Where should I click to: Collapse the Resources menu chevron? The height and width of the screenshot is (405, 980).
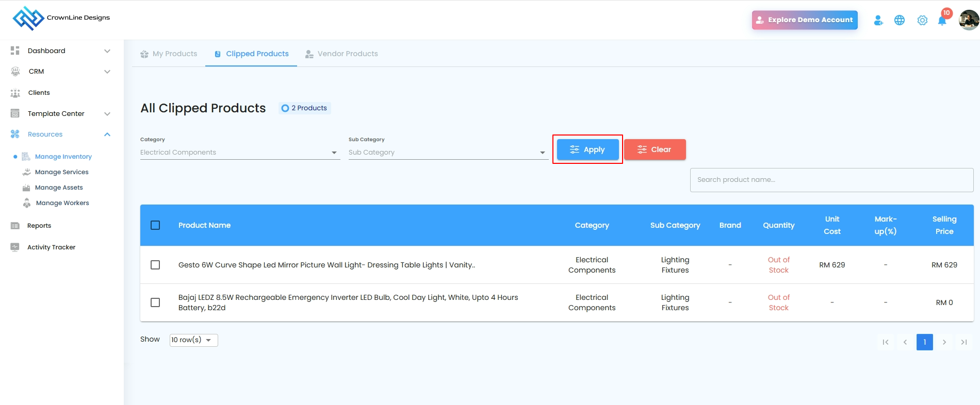coord(107,134)
